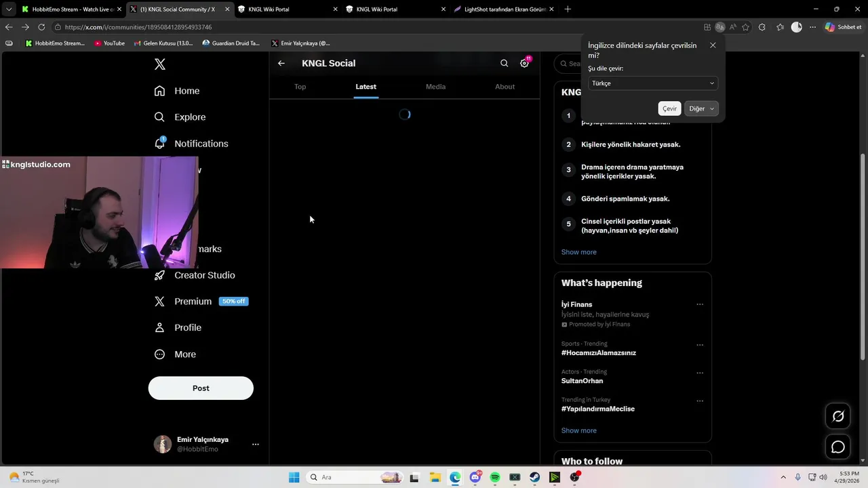Open Discord from the taskbar
The image size is (868, 488).
click(x=475, y=477)
